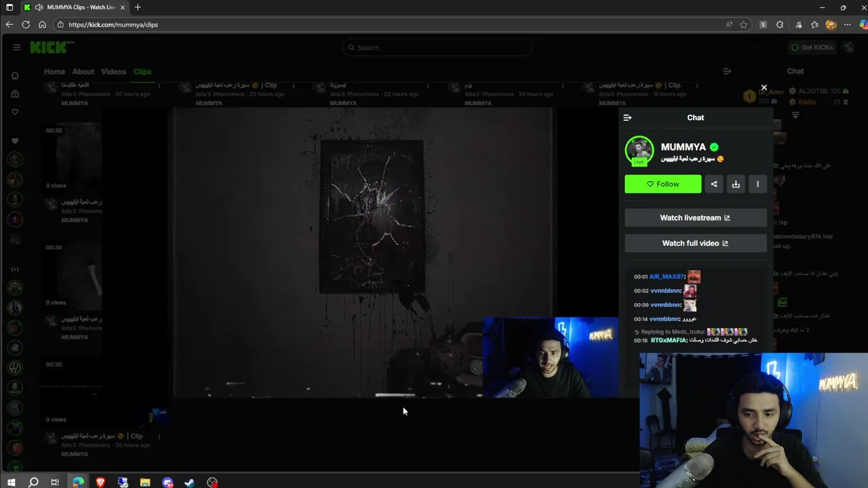Open Discord on taskbar

pyautogui.click(x=167, y=483)
